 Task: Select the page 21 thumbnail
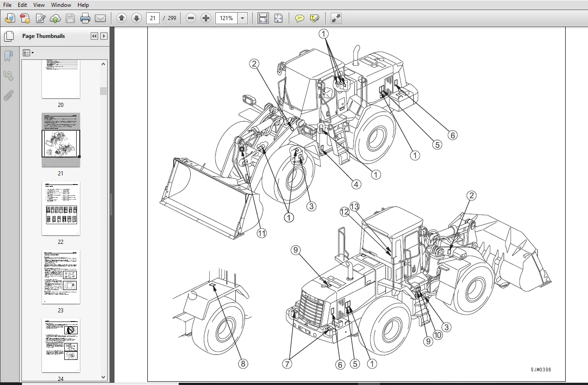point(61,140)
